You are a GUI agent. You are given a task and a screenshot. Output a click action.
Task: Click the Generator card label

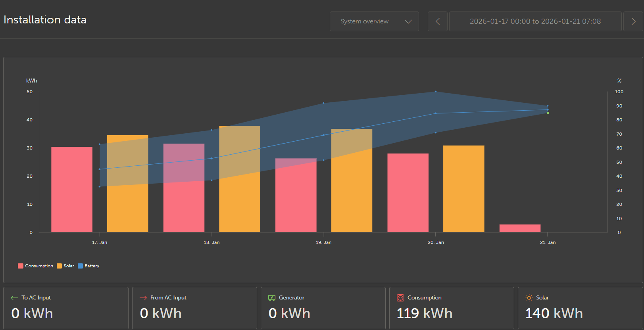tap(292, 298)
